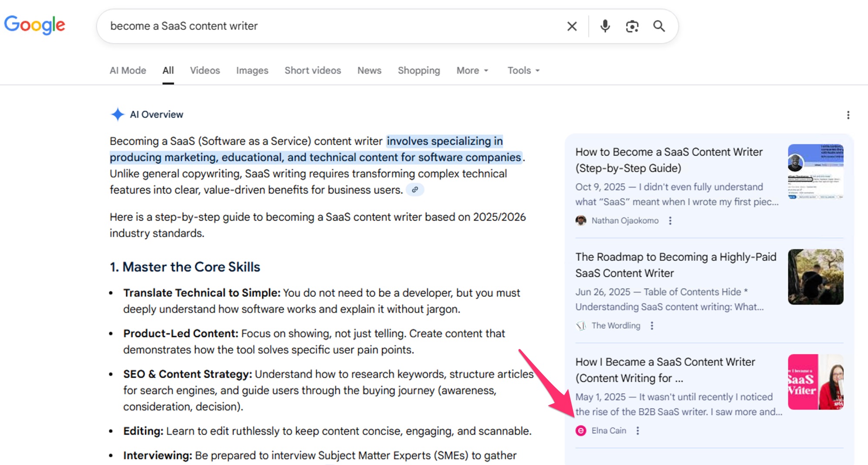
Task: Clear the search box text
Action: [572, 26]
